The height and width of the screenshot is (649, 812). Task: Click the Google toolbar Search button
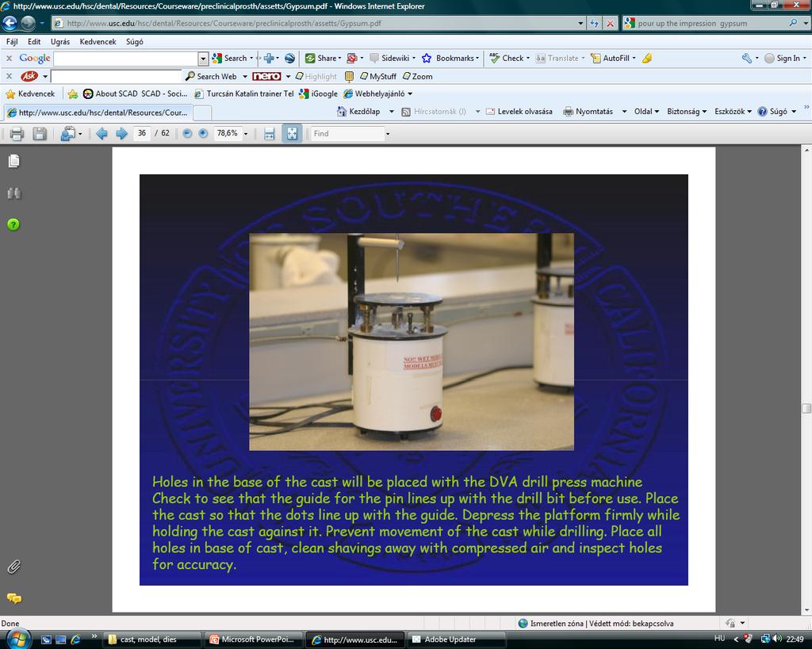pos(230,59)
